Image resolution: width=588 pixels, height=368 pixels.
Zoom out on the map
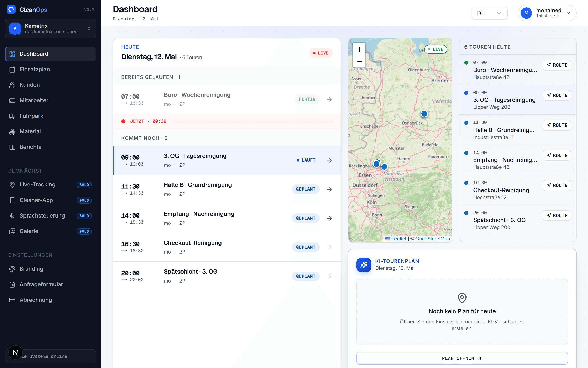click(359, 61)
